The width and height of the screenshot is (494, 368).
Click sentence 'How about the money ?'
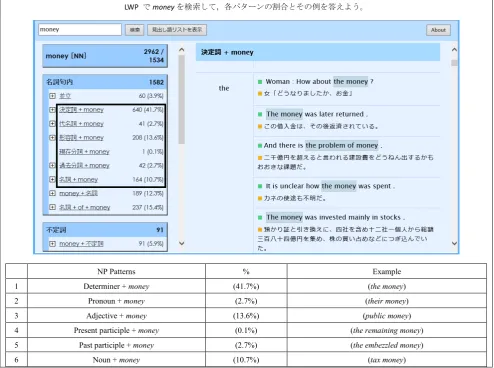point(319,82)
